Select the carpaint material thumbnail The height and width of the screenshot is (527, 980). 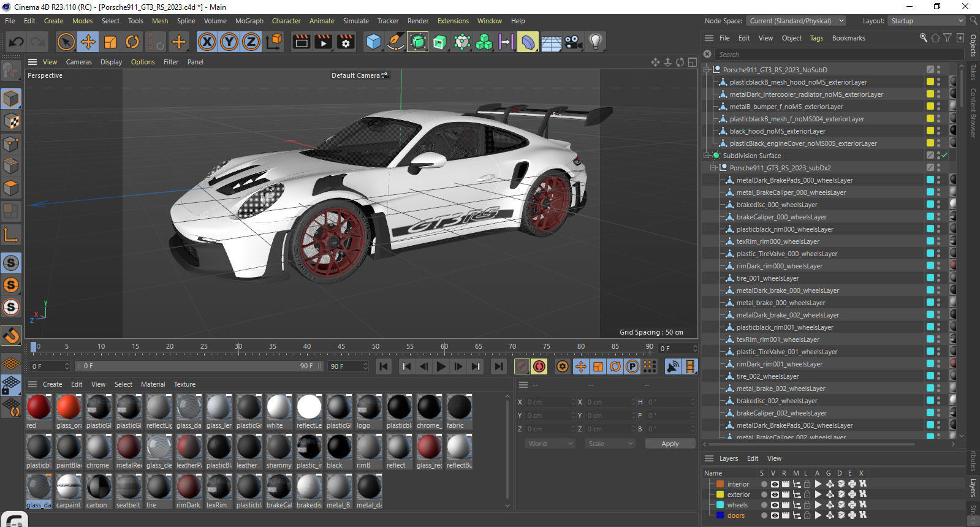click(x=69, y=487)
